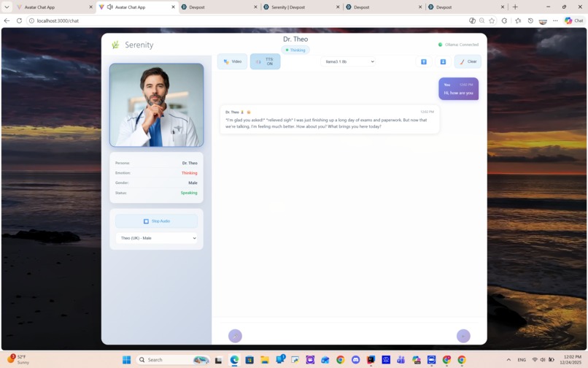The height and width of the screenshot is (368, 588).
Task: Open Microsoft Edge from the taskbar
Action: [x=234, y=360]
